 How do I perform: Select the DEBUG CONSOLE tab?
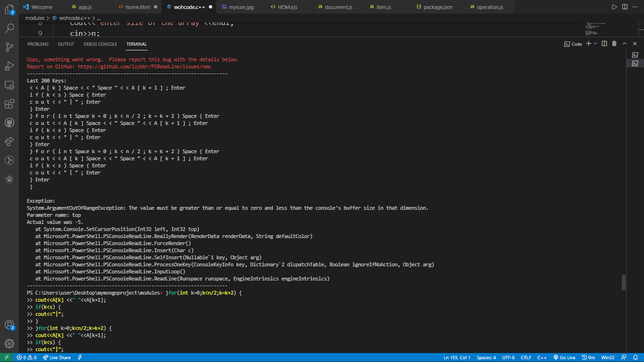pyautogui.click(x=100, y=44)
